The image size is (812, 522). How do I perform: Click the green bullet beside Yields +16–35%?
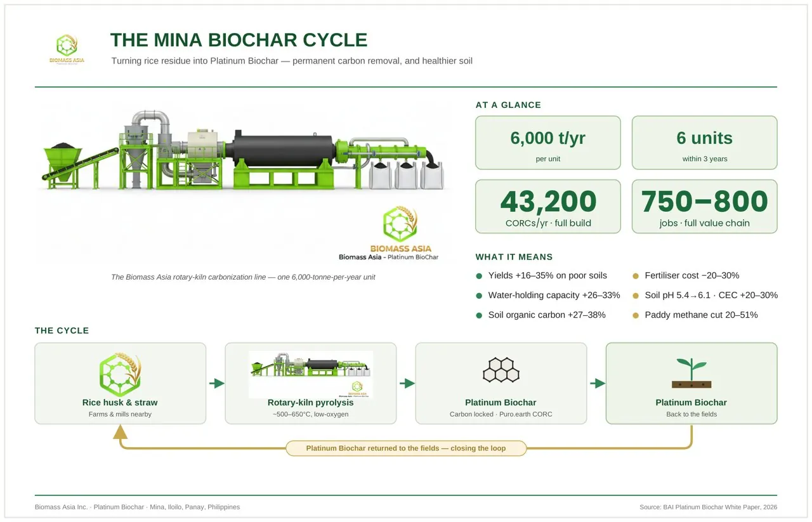pyautogui.click(x=479, y=276)
